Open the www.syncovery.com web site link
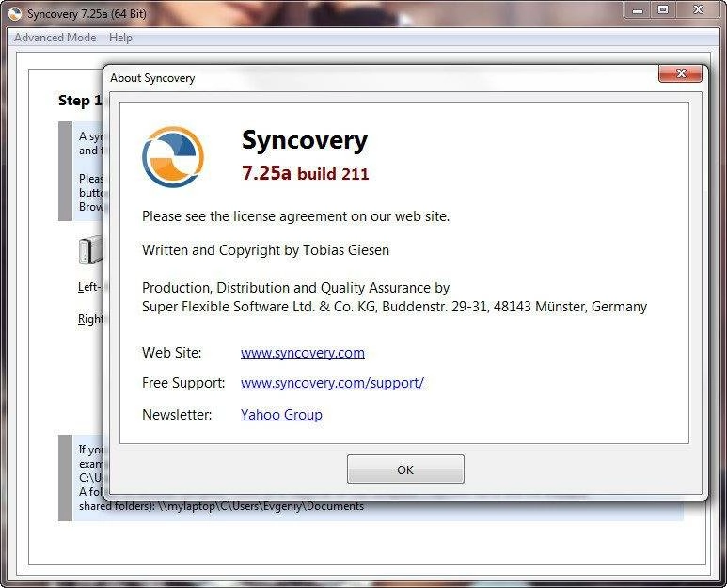The height and width of the screenshot is (588, 727). pyautogui.click(x=302, y=353)
